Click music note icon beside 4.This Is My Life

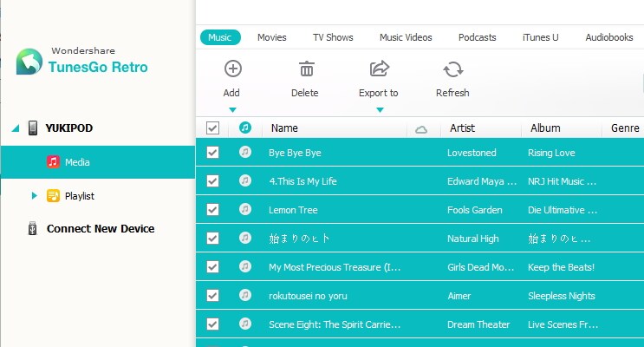245,180
